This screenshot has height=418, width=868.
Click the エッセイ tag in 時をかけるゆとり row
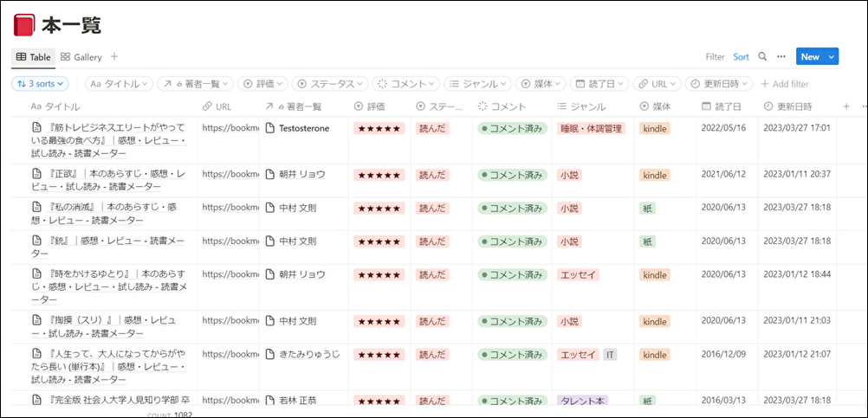tap(578, 274)
